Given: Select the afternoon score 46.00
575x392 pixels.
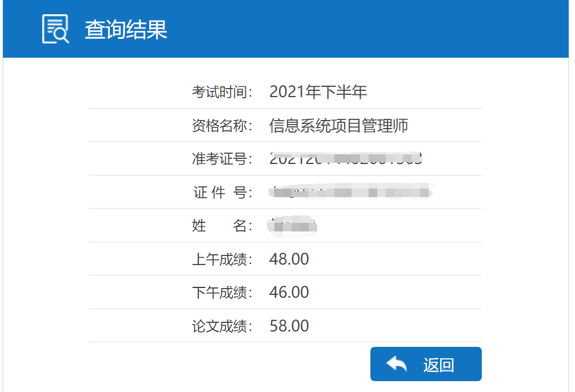Looking at the screenshot, I should (x=289, y=293).
